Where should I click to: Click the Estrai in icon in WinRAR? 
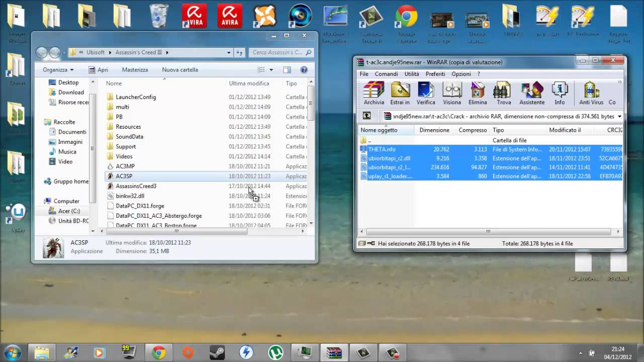(x=400, y=94)
